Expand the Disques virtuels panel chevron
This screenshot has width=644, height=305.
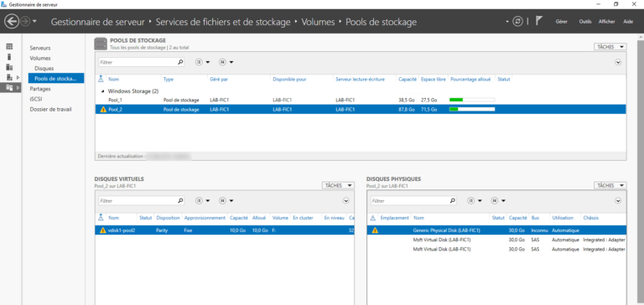(345, 201)
